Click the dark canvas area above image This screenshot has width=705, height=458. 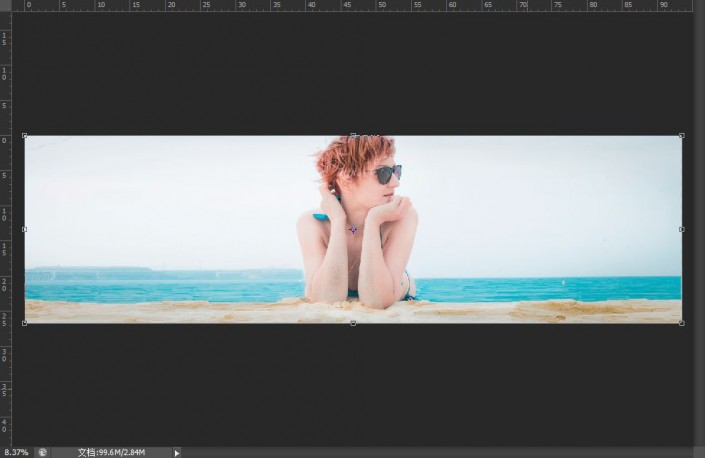click(353, 72)
